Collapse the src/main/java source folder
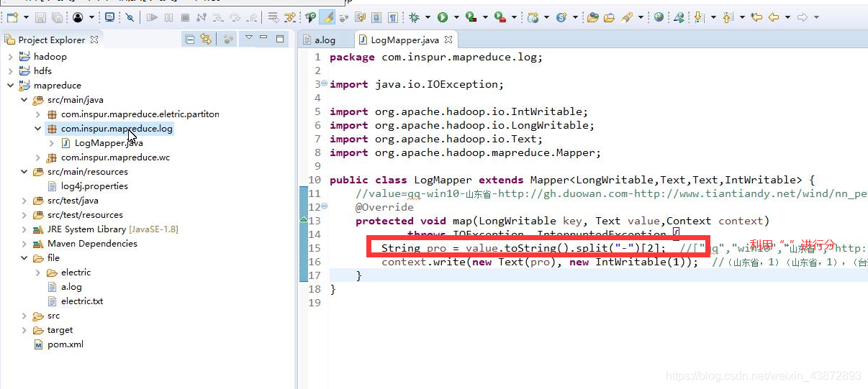The image size is (868, 389). pos(24,100)
